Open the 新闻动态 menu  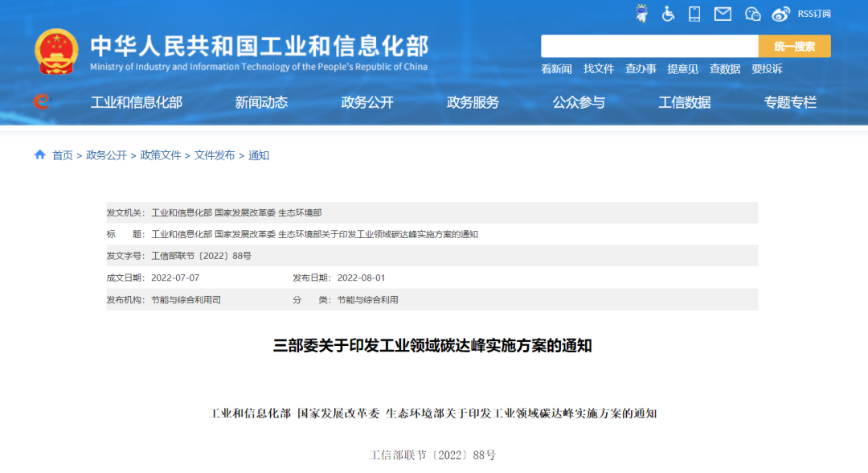click(260, 102)
